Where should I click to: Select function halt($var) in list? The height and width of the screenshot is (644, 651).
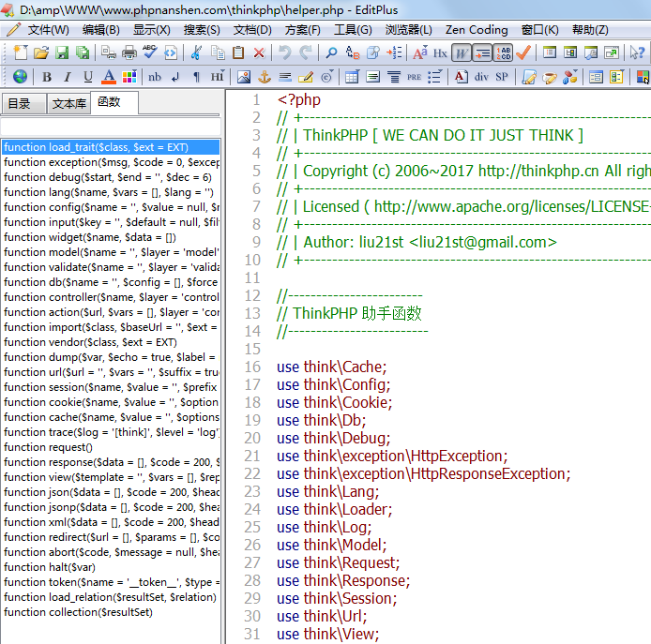(x=111, y=567)
